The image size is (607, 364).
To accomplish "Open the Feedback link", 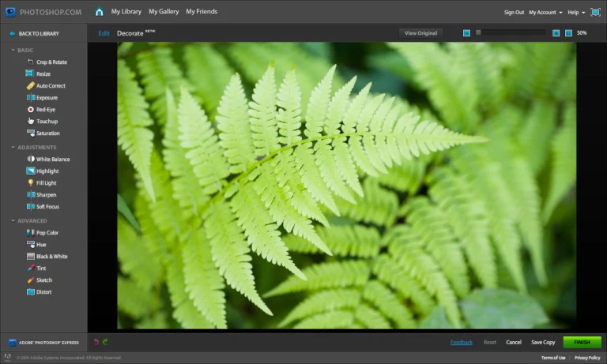I will pyautogui.click(x=462, y=343).
